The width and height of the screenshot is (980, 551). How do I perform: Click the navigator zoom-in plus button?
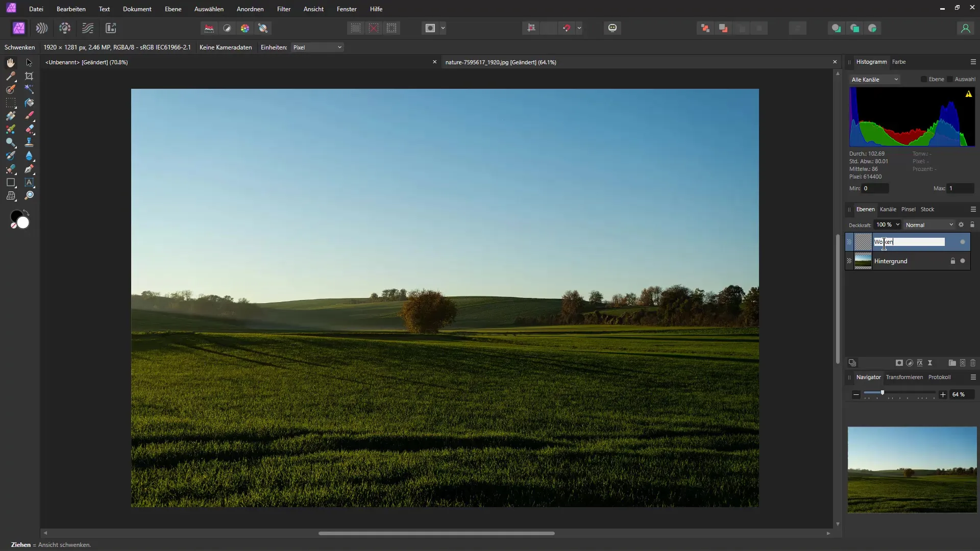pyautogui.click(x=943, y=394)
